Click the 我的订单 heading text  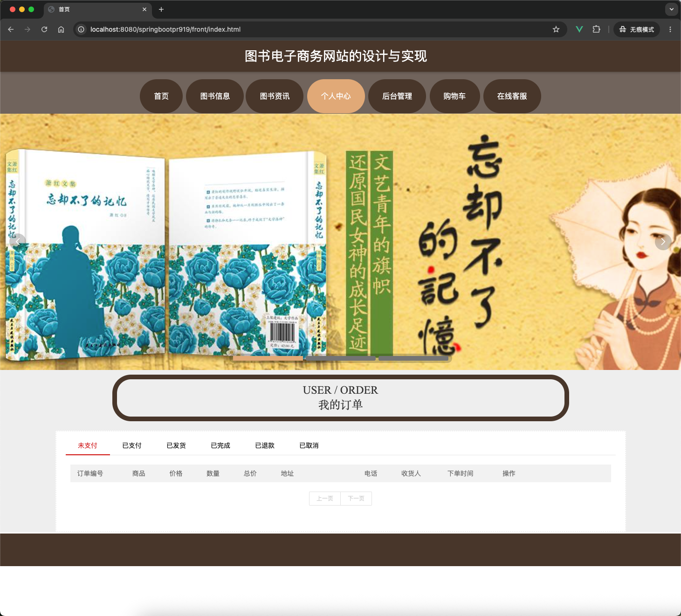point(341,405)
